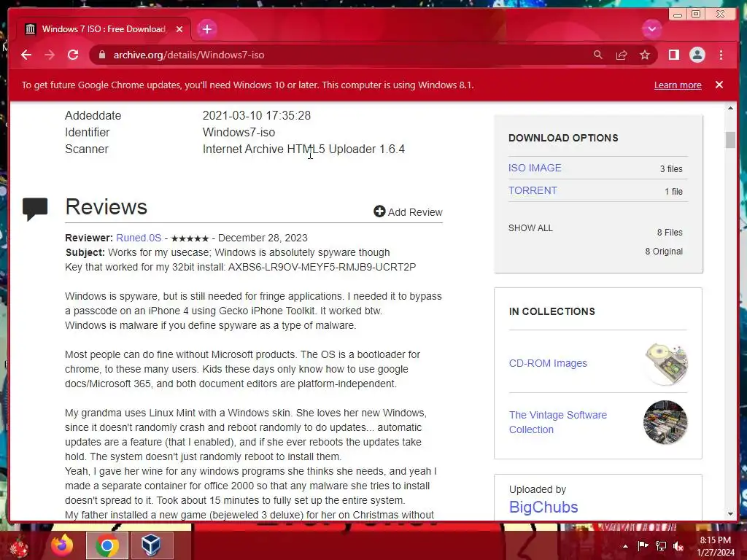
Task: Click the five-star rating in the review
Action: click(x=190, y=238)
